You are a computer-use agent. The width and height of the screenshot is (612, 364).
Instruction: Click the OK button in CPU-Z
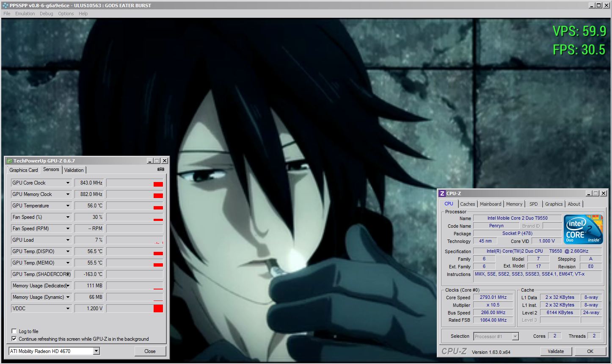coord(590,351)
